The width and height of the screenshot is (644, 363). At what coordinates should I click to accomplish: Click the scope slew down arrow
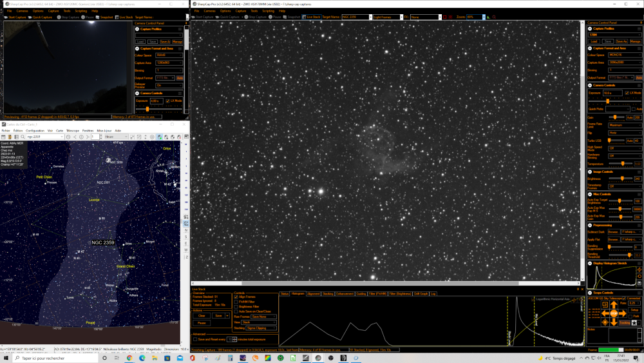point(614,322)
